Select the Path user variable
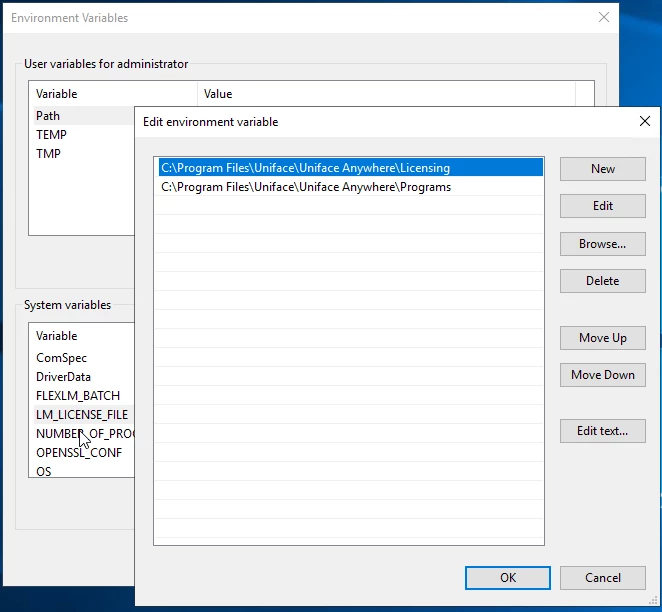662x612 pixels. pyautogui.click(x=84, y=116)
